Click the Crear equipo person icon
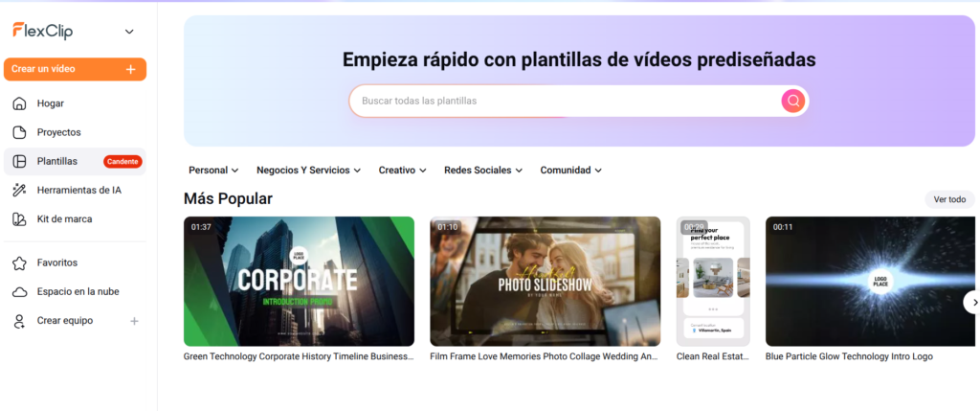980x411 pixels. point(19,321)
